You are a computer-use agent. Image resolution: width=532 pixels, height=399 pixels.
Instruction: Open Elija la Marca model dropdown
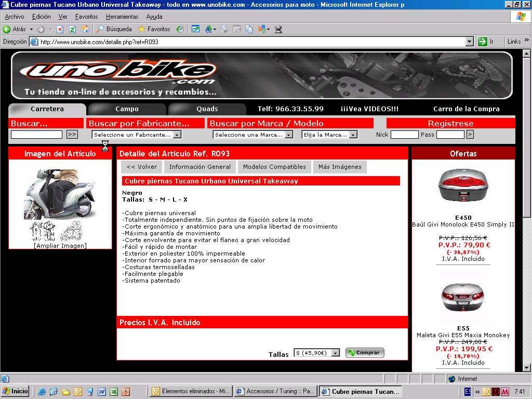click(329, 135)
